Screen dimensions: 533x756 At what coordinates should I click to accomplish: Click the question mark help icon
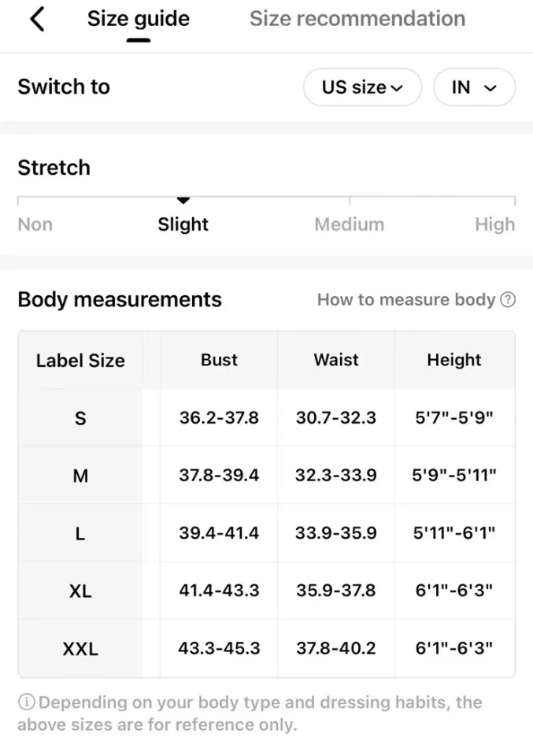tap(508, 299)
